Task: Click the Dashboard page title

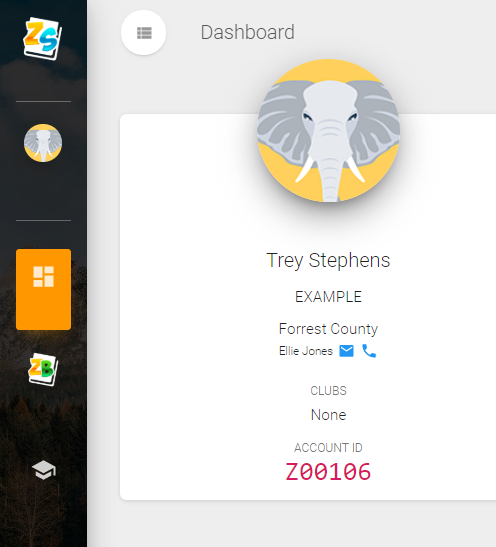Action: click(x=248, y=32)
